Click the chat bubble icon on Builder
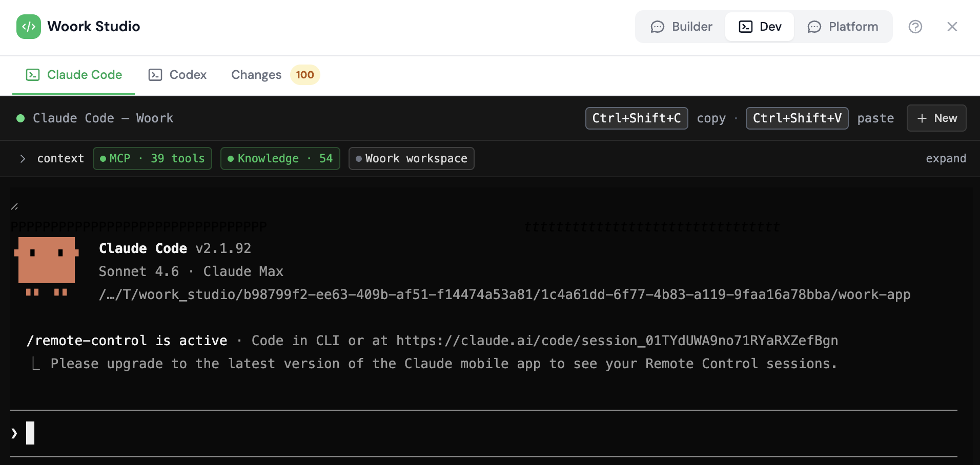Image resolution: width=980 pixels, height=465 pixels. (658, 27)
